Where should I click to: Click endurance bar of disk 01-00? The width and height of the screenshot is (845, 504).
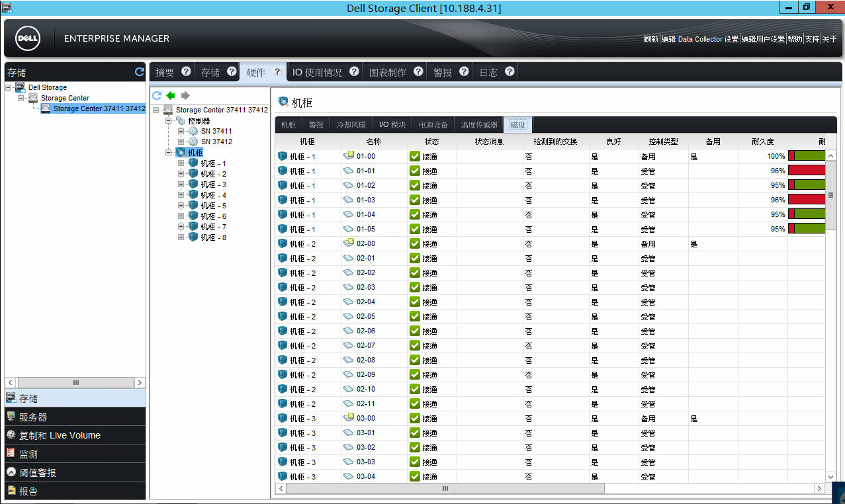pos(807,156)
